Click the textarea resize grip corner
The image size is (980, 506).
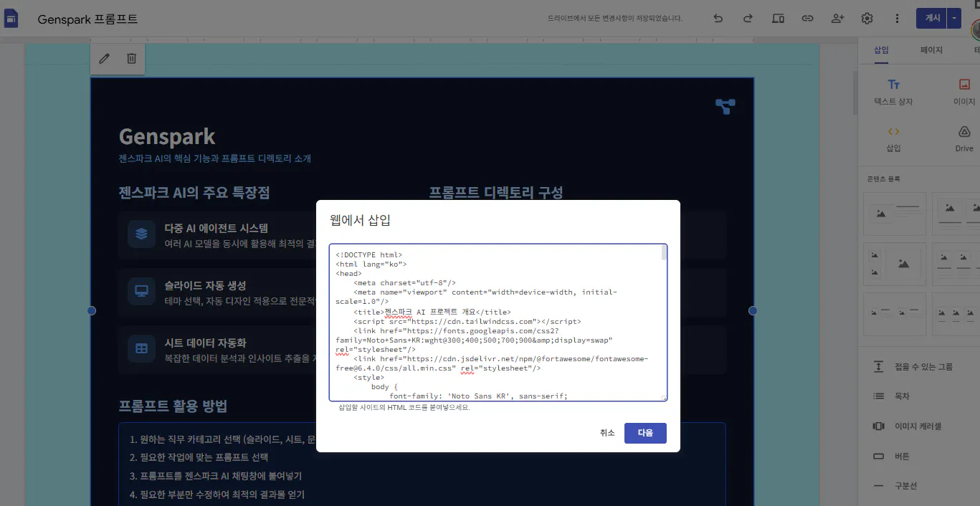pos(664,398)
